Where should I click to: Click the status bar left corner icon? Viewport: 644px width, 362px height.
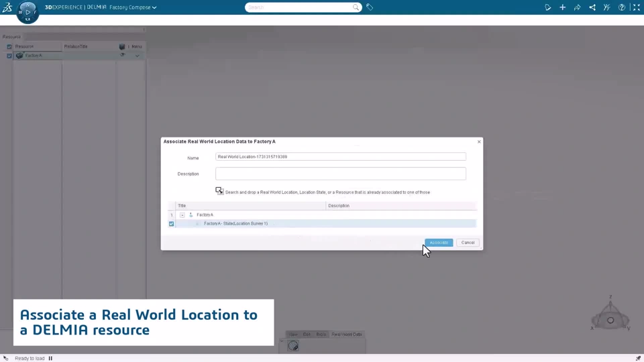pos(6,358)
